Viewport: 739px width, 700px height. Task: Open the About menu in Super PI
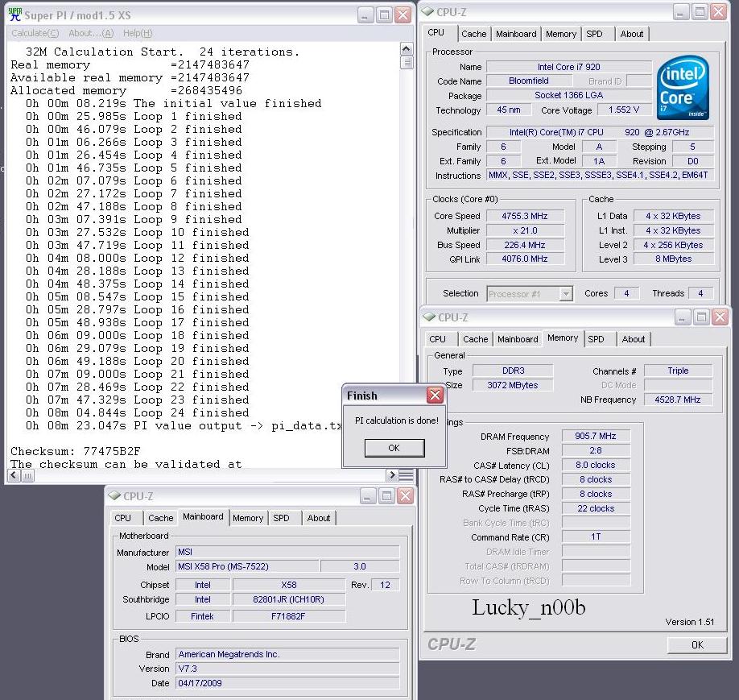pyautogui.click(x=91, y=33)
